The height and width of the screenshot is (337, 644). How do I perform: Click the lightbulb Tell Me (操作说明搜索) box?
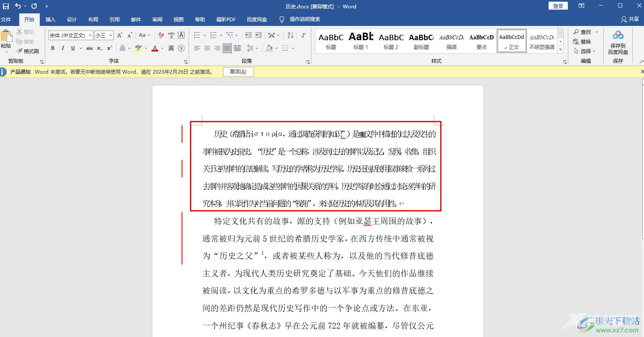[x=300, y=19]
